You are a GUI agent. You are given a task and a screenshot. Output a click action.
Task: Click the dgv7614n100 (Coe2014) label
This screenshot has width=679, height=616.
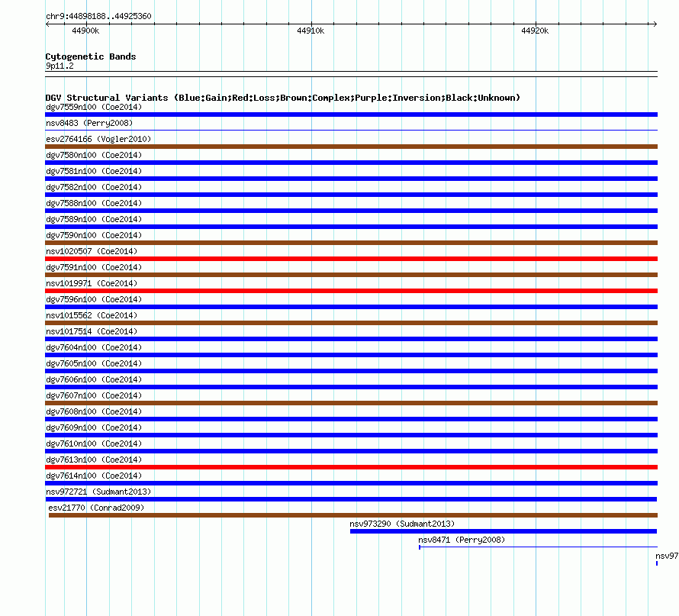click(94, 476)
